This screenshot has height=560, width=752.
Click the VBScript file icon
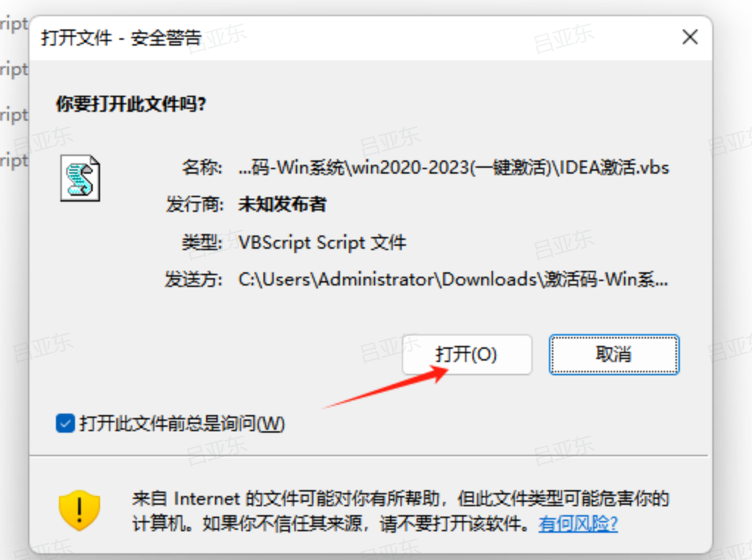click(80, 178)
